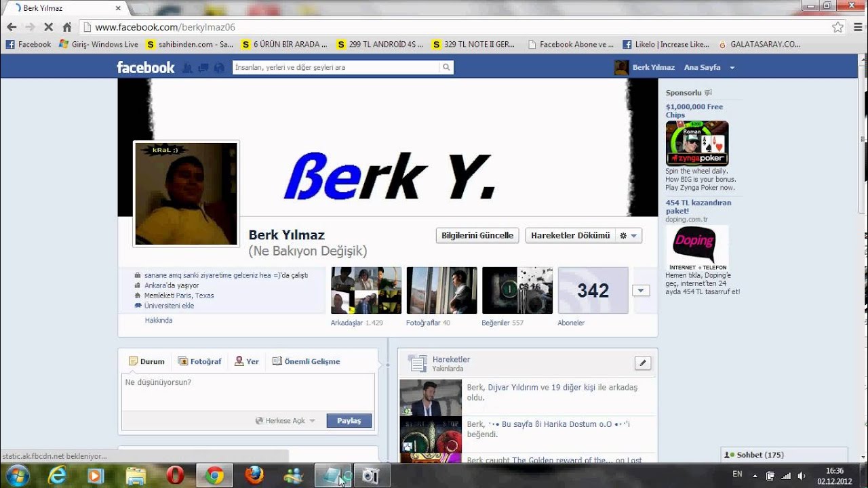
Task: Switch to Chrome in taskbar
Action: pyautogui.click(x=215, y=476)
